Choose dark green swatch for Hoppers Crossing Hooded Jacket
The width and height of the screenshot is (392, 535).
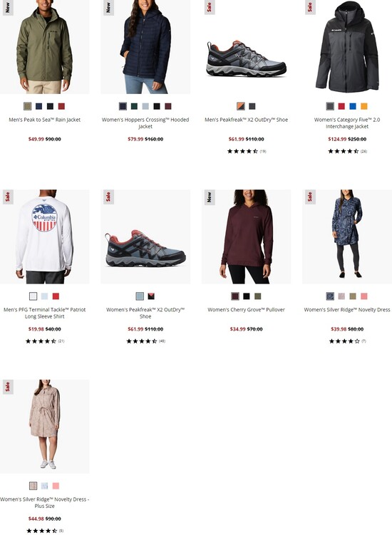pyautogui.click(x=134, y=106)
